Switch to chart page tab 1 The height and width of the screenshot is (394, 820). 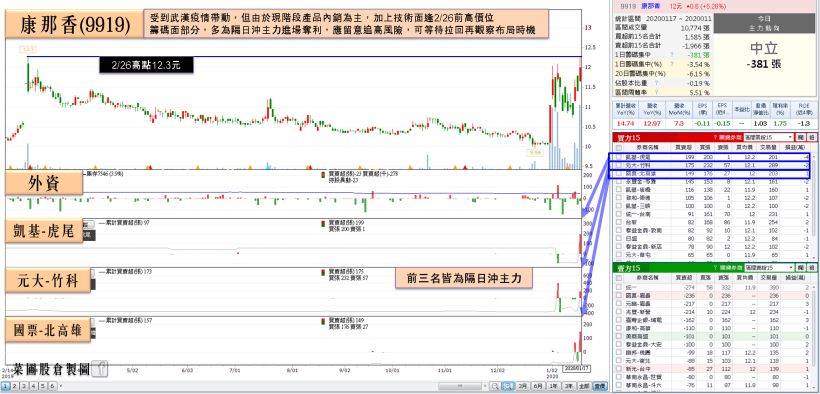tap(5, 386)
